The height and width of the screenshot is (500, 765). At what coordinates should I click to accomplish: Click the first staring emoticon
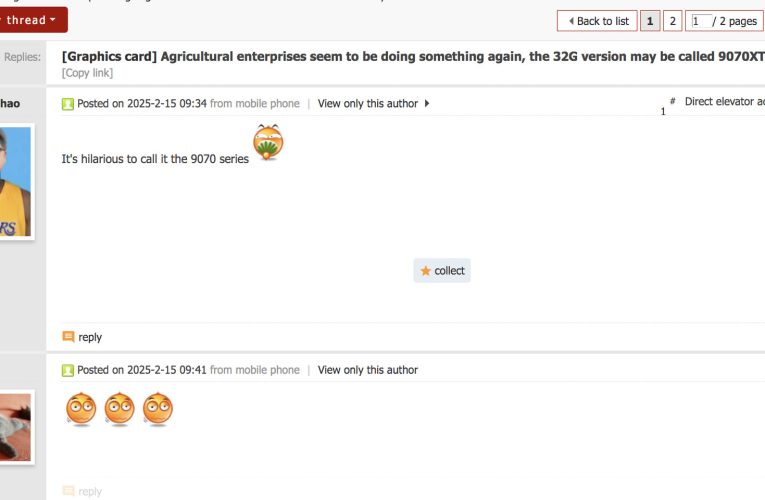[81, 409]
